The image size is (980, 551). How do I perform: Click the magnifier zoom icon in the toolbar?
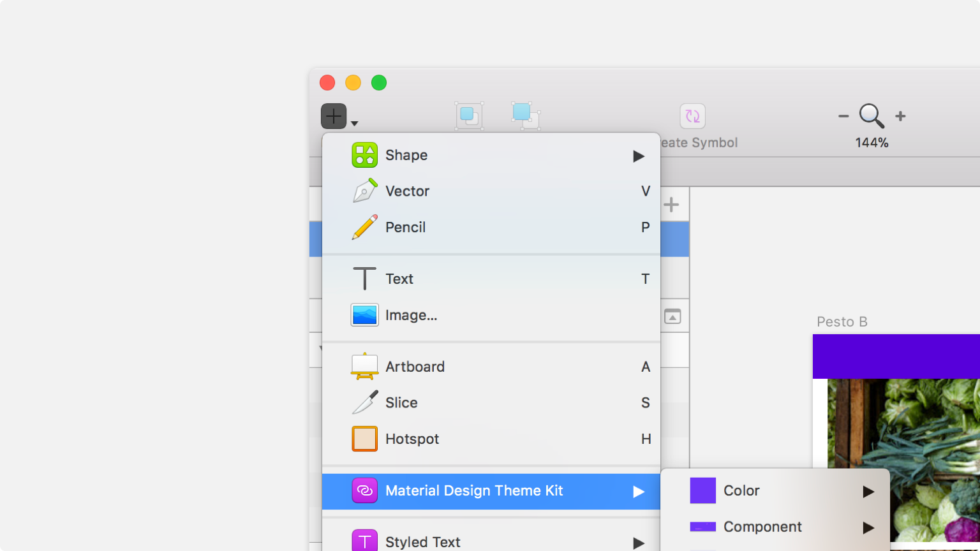click(x=870, y=115)
